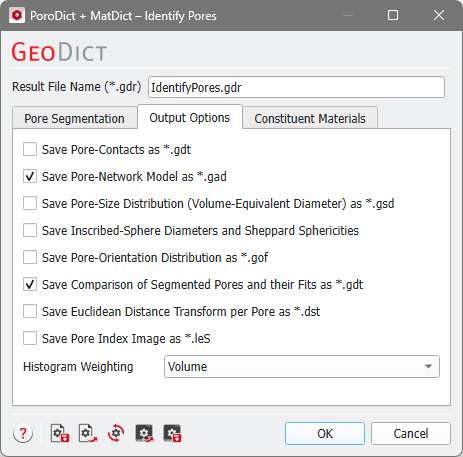The width and height of the screenshot is (463, 457).
Task: Open the Constituent Materials tab
Action: [310, 118]
